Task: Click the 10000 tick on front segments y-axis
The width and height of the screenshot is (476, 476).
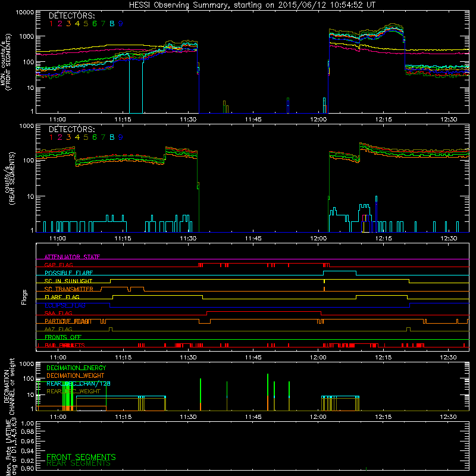Action: pyautogui.click(x=25, y=12)
